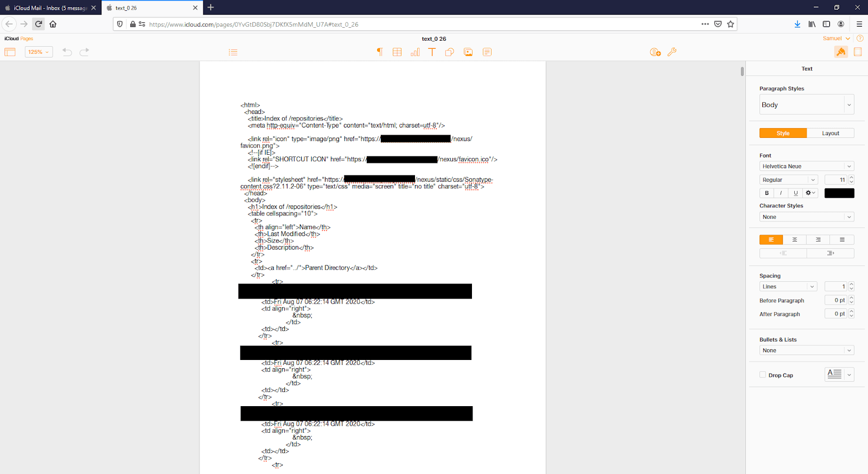The image size is (868, 474).
Task: Open the Samuel account menu
Action: tap(836, 39)
